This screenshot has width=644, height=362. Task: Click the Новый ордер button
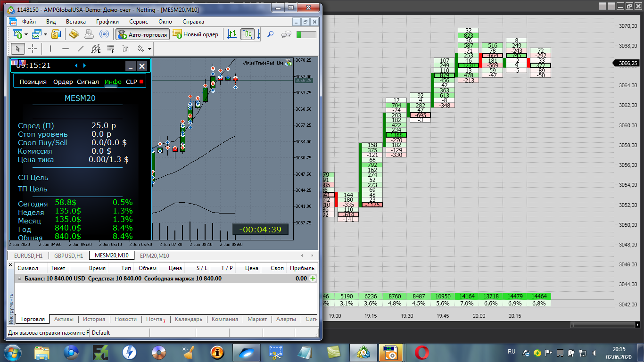click(196, 34)
